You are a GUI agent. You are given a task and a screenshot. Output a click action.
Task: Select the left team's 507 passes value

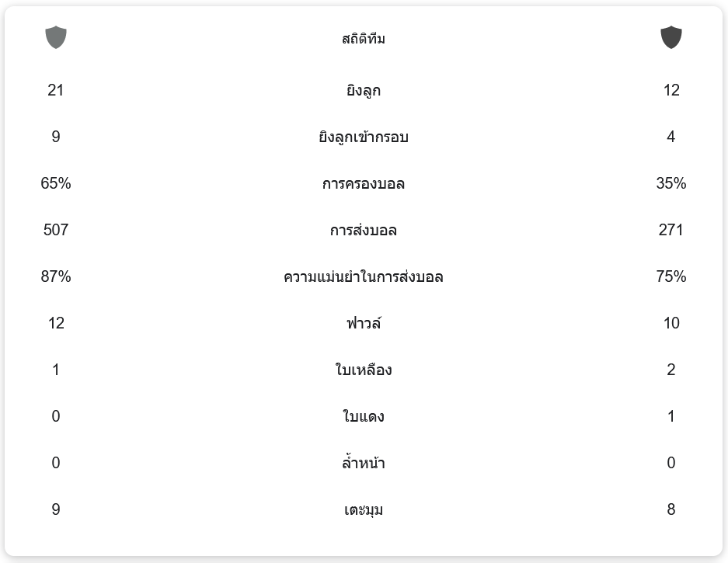coord(56,231)
